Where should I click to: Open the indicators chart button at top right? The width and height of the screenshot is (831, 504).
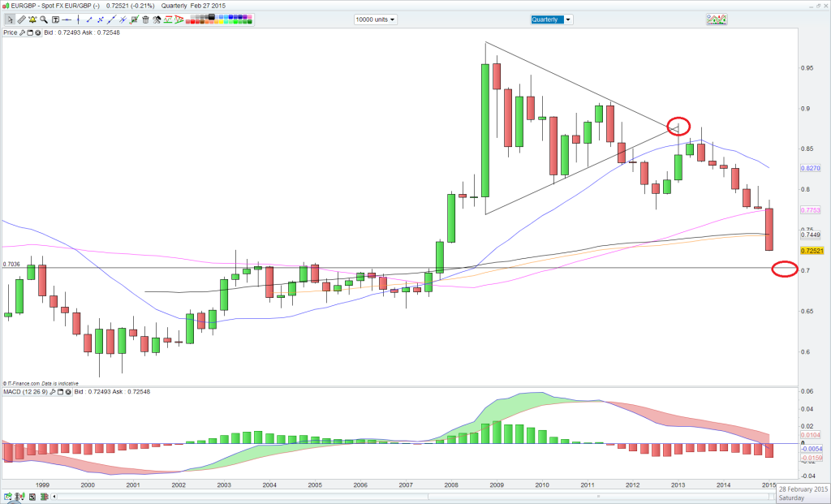(x=717, y=19)
